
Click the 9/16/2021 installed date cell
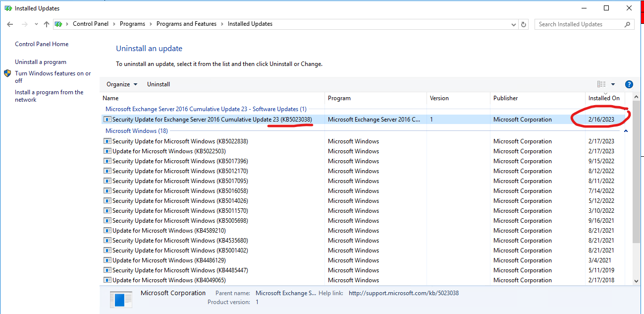[x=601, y=221]
